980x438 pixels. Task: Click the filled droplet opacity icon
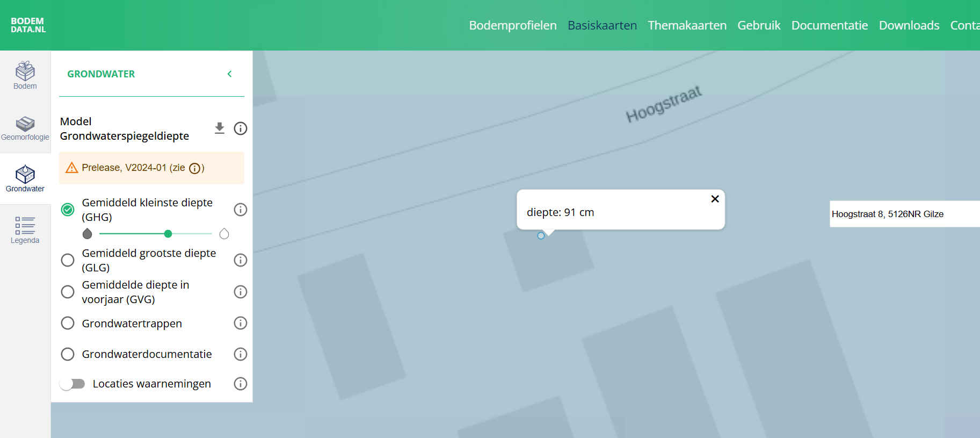pyautogui.click(x=88, y=234)
